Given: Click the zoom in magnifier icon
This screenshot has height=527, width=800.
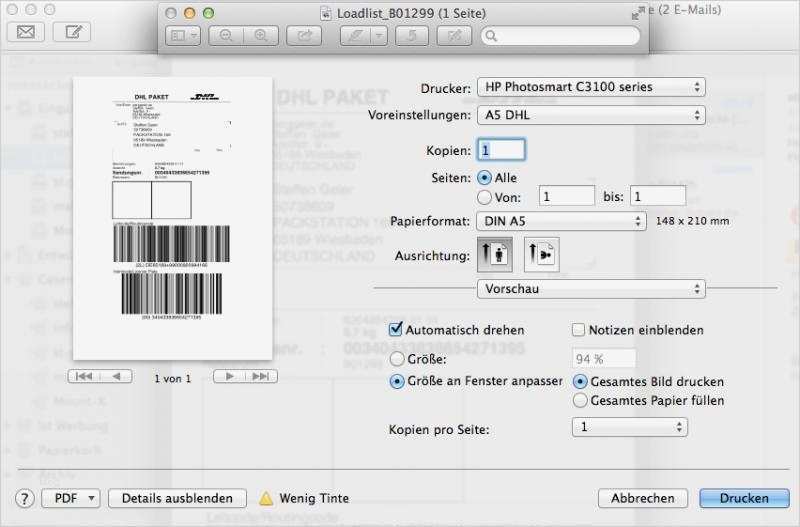Looking at the screenshot, I should (x=261, y=36).
